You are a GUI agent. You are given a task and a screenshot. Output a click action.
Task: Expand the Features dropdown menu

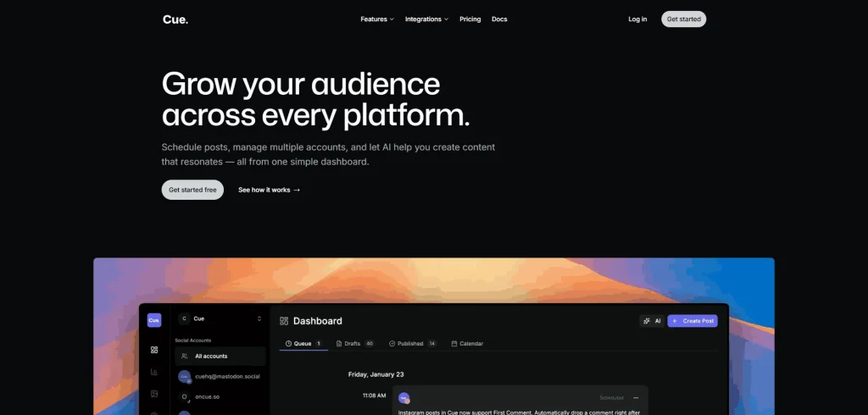376,19
